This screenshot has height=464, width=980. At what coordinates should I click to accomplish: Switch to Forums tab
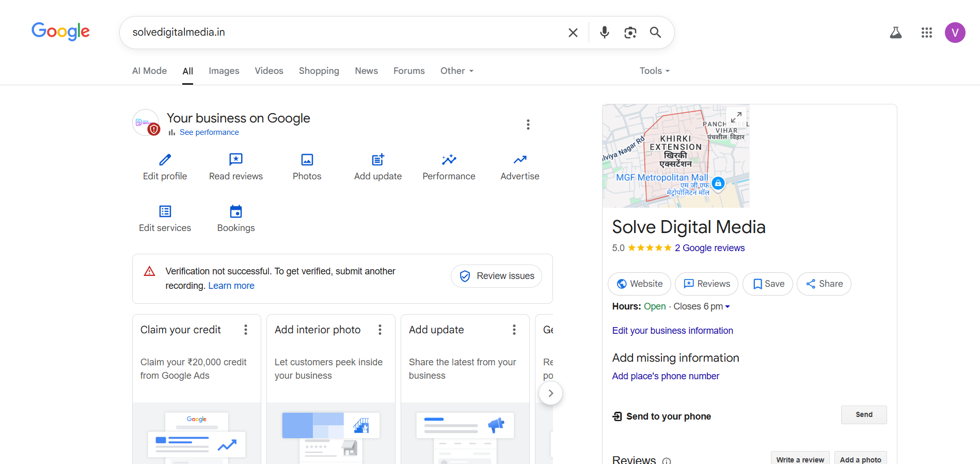click(409, 71)
